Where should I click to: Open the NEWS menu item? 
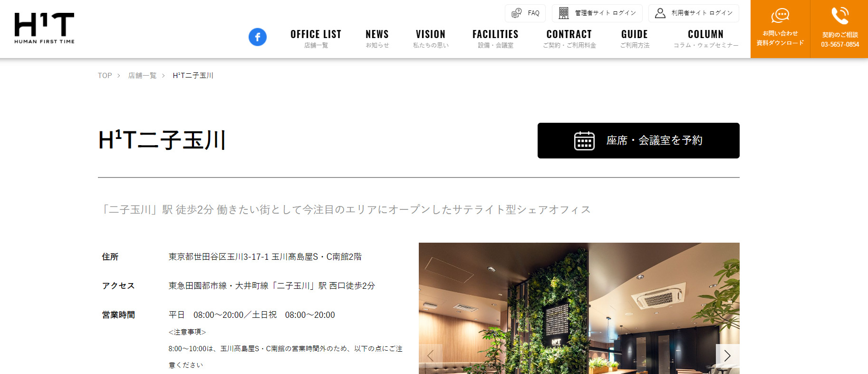coord(377,39)
